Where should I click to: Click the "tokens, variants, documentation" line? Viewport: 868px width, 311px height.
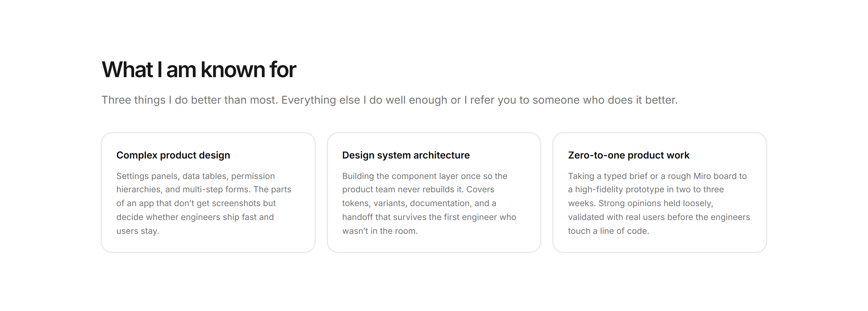tap(419, 203)
